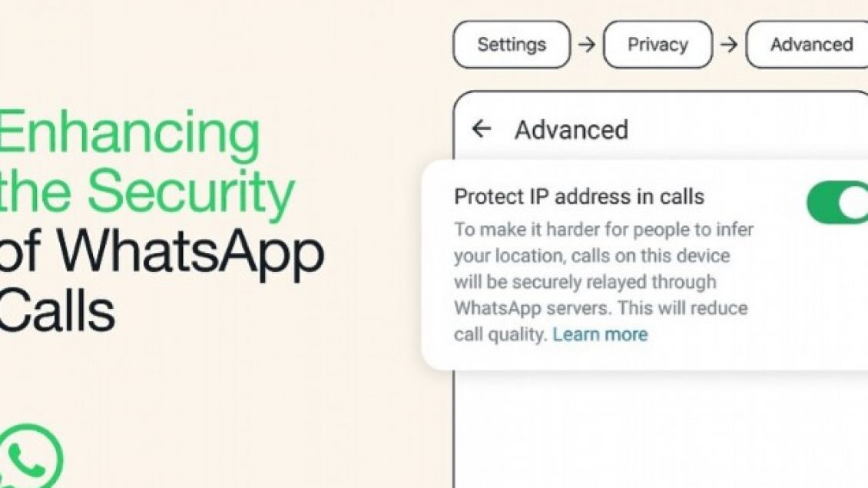Viewport: 868px width, 488px height.
Task: Click the line To make it harder for people
Action: 604,229
